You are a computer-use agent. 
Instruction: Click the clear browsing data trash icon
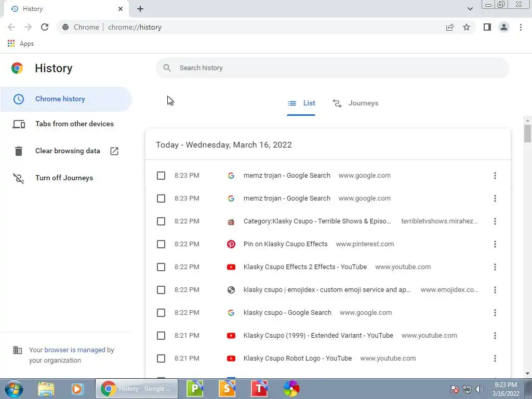pyautogui.click(x=19, y=151)
